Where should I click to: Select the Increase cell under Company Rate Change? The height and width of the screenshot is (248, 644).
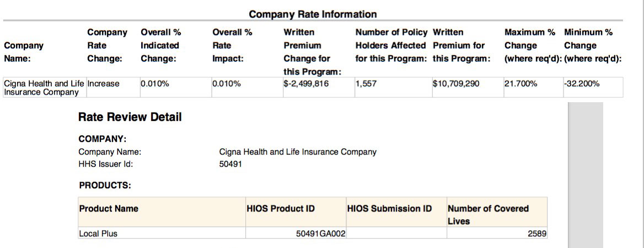pyautogui.click(x=104, y=84)
